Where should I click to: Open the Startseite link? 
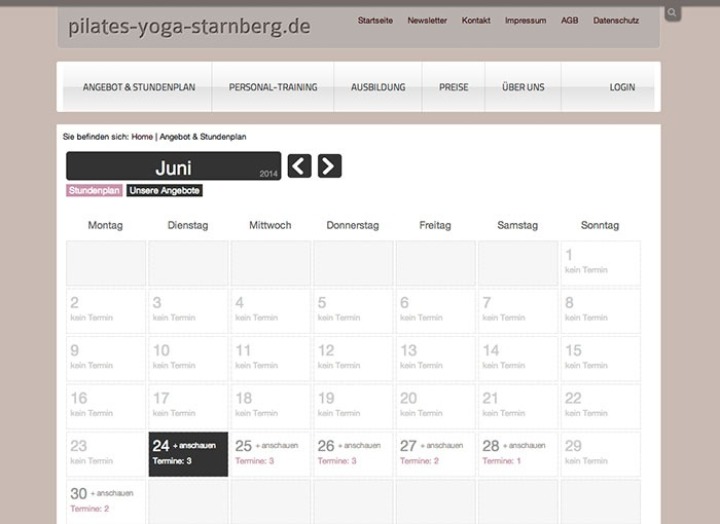(375, 20)
